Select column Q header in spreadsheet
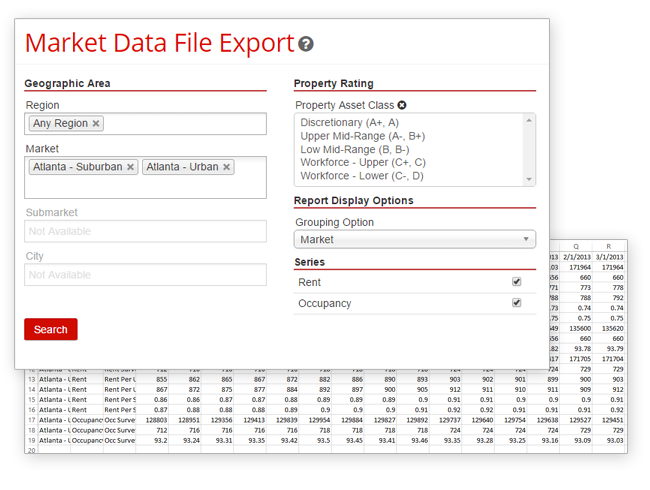 [x=576, y=246]
